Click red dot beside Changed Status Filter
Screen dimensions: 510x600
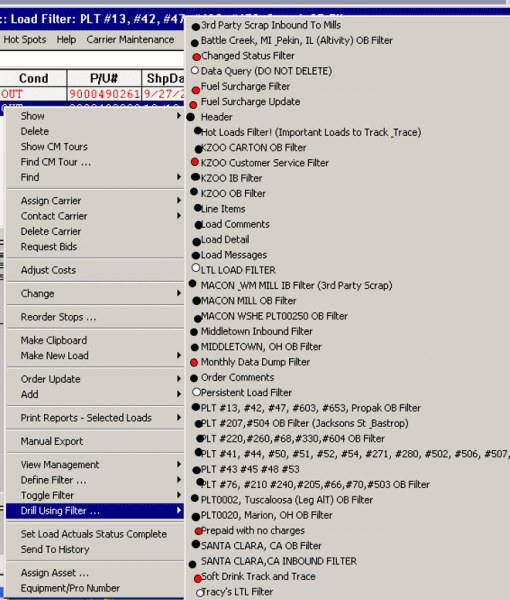pyautogui.click(x=197, y=57)
